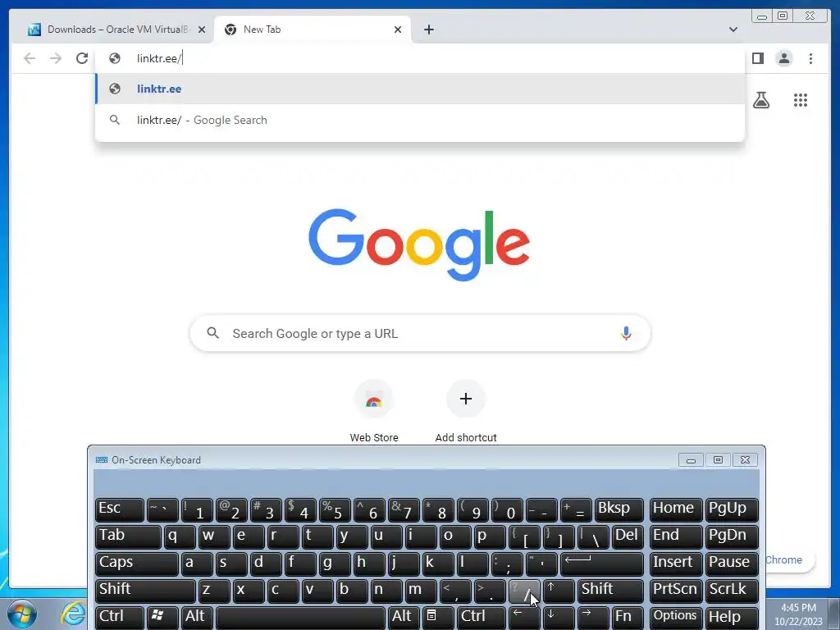This screenshot has height=630, width=840.
Task: Minimize the On-Screen Keyboard window
Action: pyautogui.click(x=691, y=460)
